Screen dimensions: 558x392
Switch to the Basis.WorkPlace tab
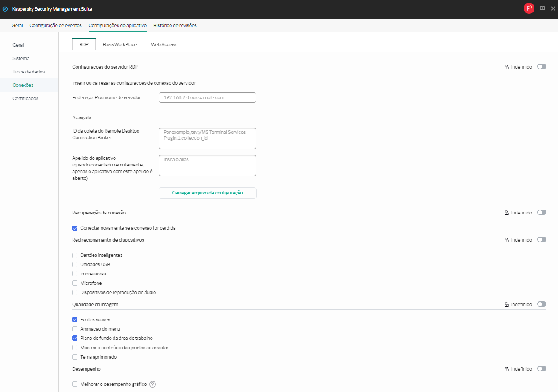[x=119, y=44]
